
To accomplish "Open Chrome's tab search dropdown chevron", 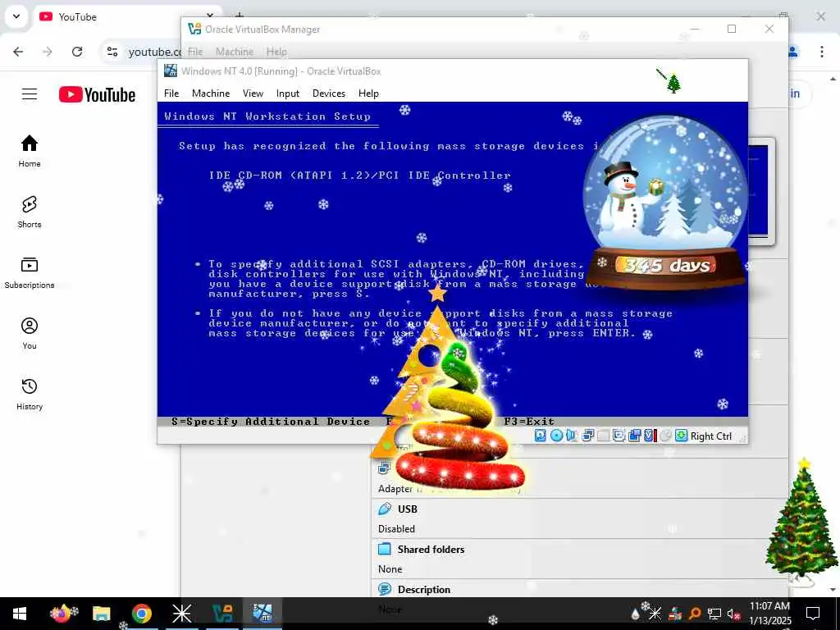I will pyautogui.click(x=16, y=16).
